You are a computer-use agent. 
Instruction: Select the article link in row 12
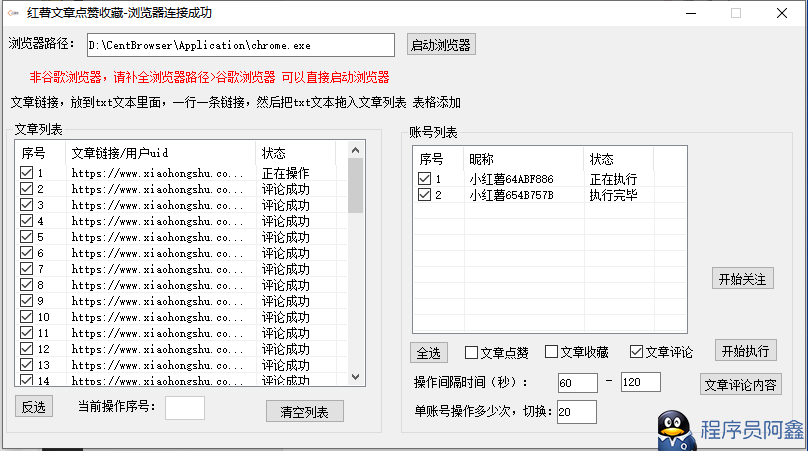point(157,349)
